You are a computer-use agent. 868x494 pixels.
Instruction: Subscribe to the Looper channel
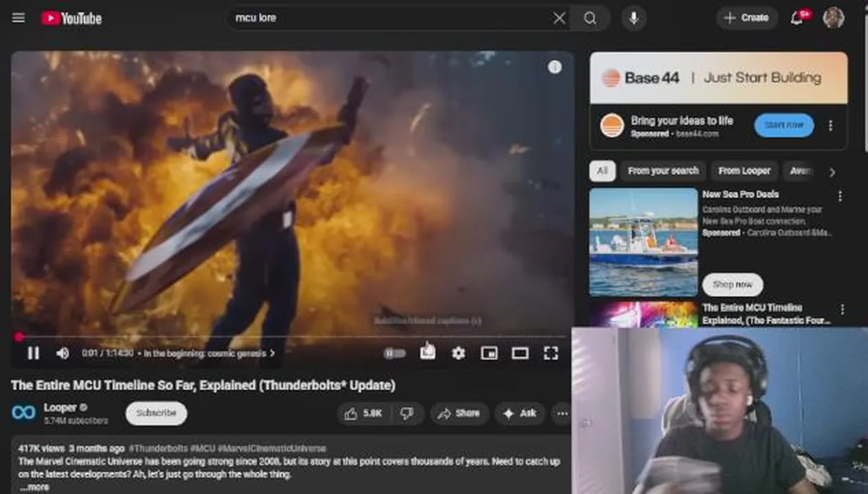click(156, 413)
